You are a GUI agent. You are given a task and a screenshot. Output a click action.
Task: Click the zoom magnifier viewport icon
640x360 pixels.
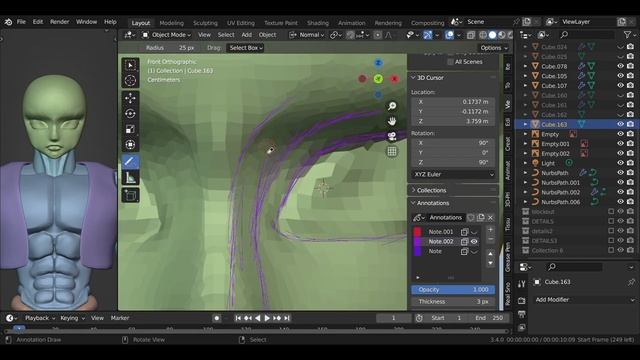tap(392, 106)
